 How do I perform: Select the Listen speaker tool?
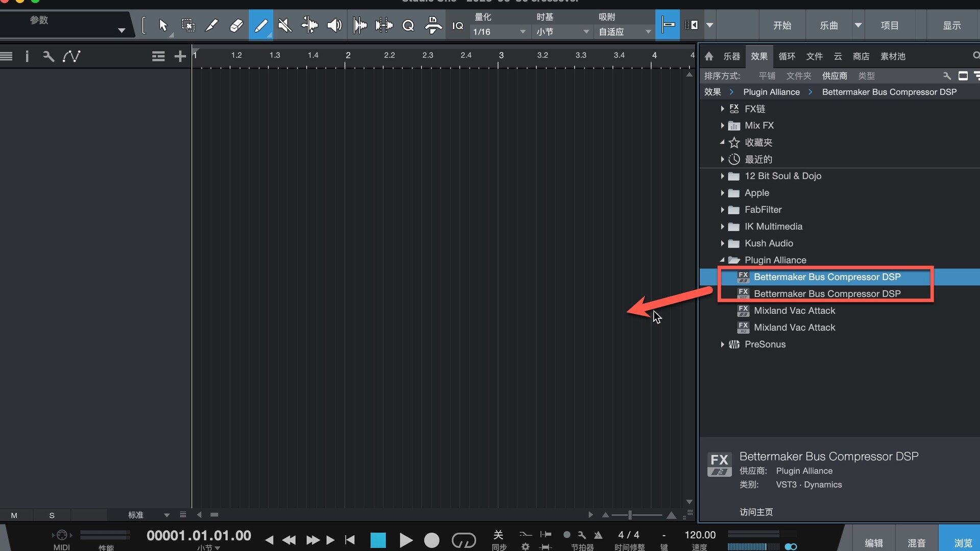334,25
